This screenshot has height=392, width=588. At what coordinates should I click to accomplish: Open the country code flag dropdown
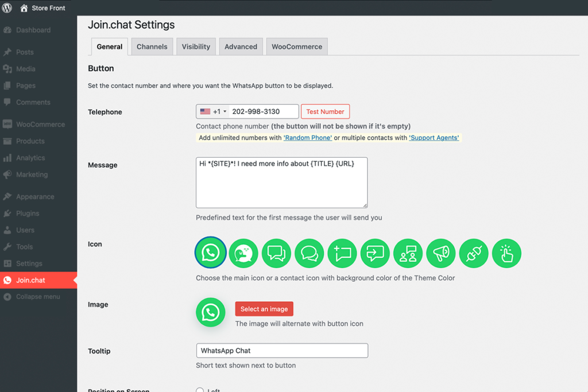pyautogui.click(x=213, y=112)
